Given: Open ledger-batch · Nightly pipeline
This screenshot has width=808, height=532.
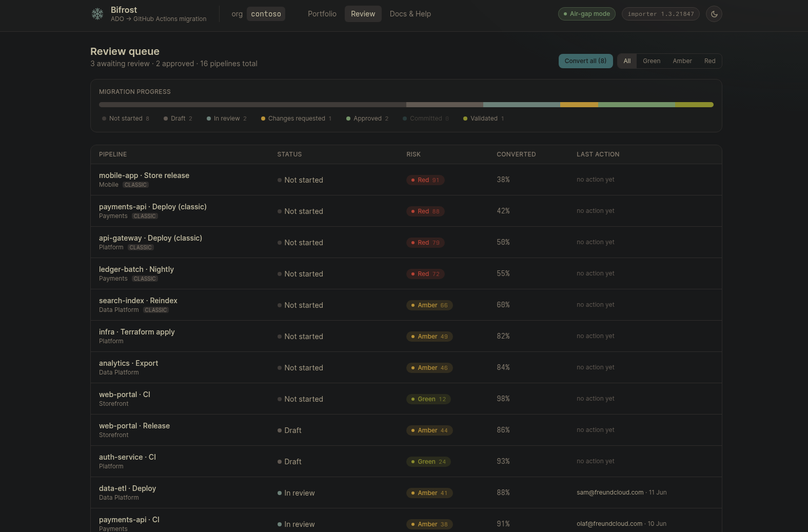Looking at the screenshot, I should pyautogui.click(x=136, y=269).
